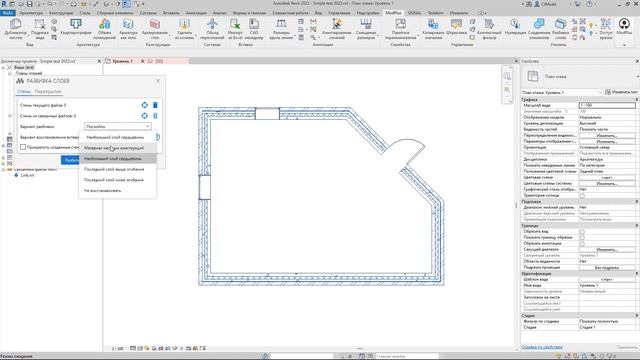The width and height of the screenshot is (640, 360).
Task: Click Изменить button for Секущий диапазон
Action: point(607,249)
